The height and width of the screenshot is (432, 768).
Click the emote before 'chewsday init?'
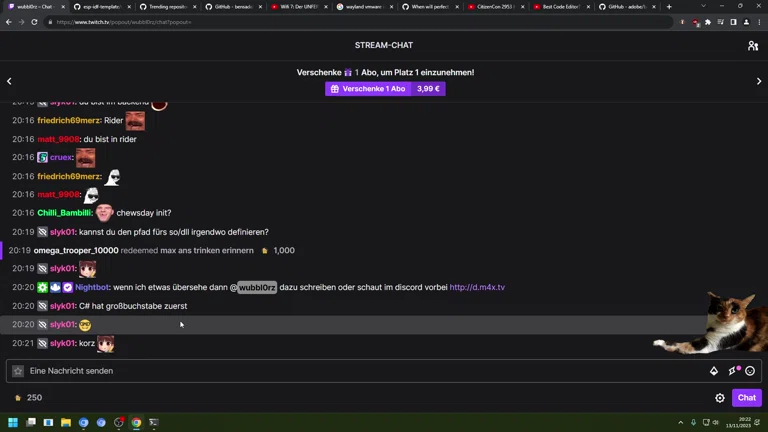(x=104, y=213)
